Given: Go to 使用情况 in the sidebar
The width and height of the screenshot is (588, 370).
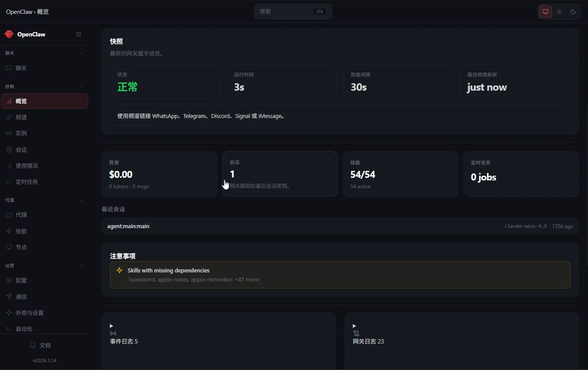Looking at the screenshot, I should 44,166.
